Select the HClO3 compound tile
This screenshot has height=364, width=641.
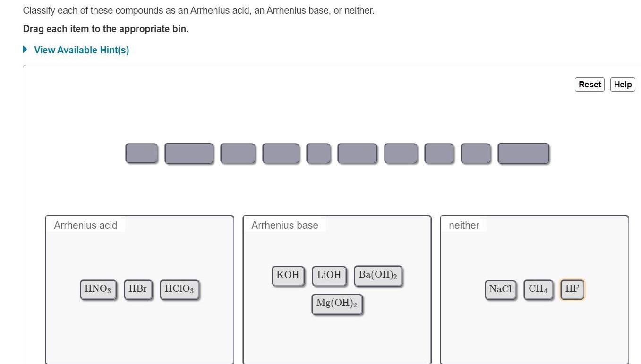tap(179, 289)
